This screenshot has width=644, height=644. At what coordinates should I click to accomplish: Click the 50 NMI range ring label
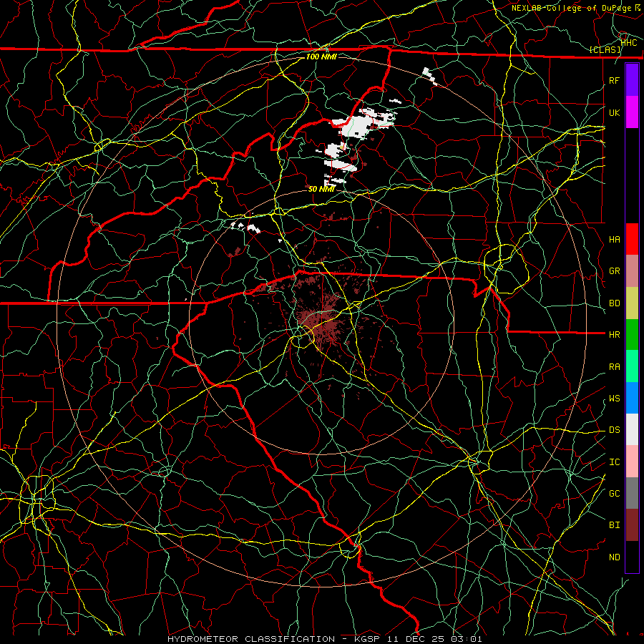321,189
